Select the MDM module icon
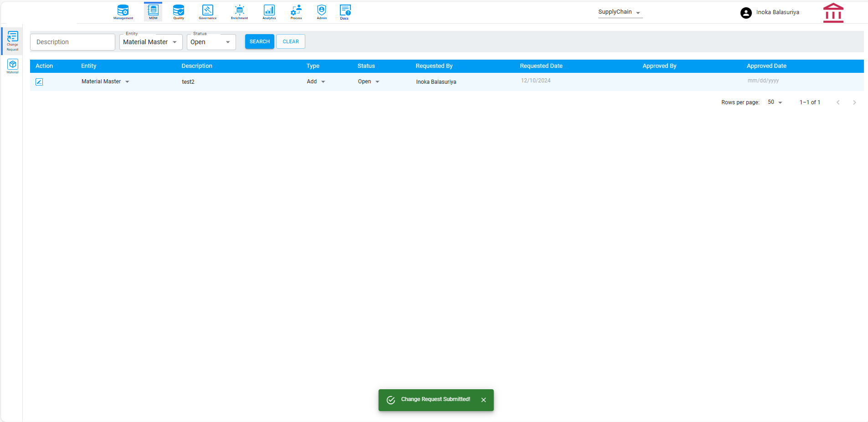 click(153, 12)
